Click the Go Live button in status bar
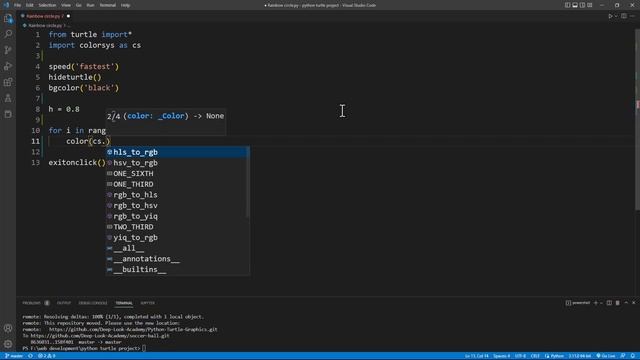The height and width of the screenshot is (360, 640). (x=606, y=356)
